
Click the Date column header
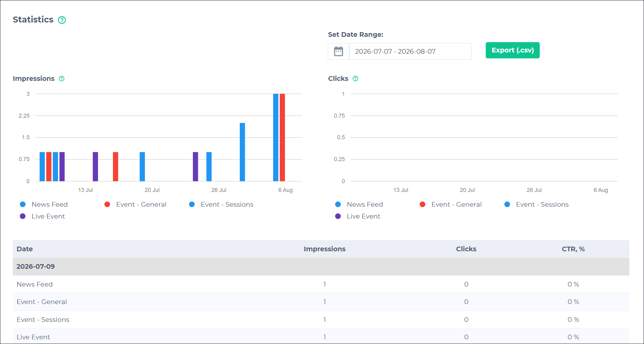pyautogui.click(x=25, y=249)
